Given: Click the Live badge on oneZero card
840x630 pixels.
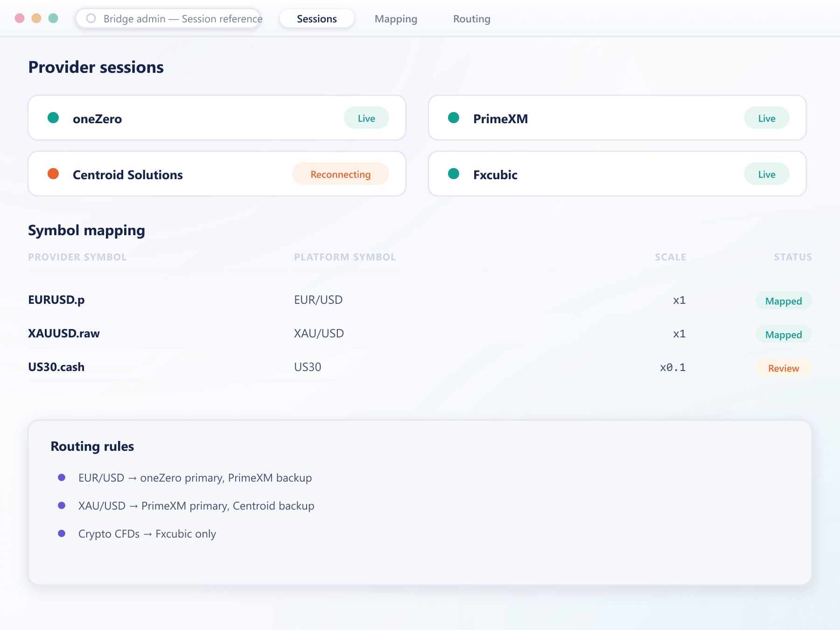Looking at the screenshot, I should pos(366,118).
